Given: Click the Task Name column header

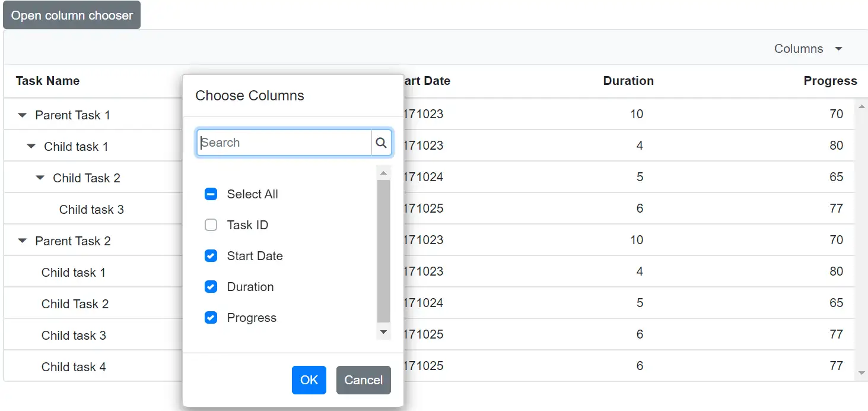Looking at the screenshot, I should coord(47,81).
